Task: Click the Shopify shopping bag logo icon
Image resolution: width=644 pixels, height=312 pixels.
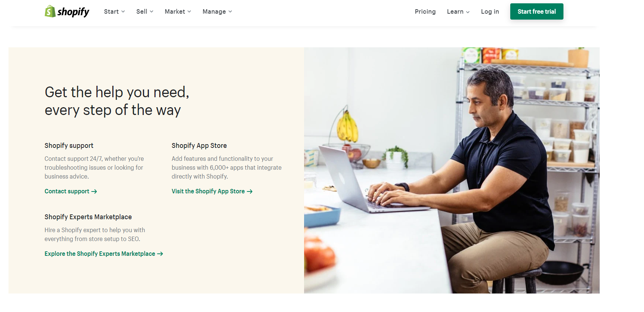Action: pyautogui.click(x=50, y=11)
